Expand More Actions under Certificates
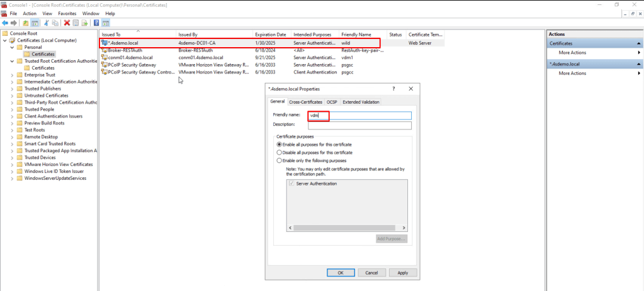This screenshot has height=291, width=644. [572, 53]
